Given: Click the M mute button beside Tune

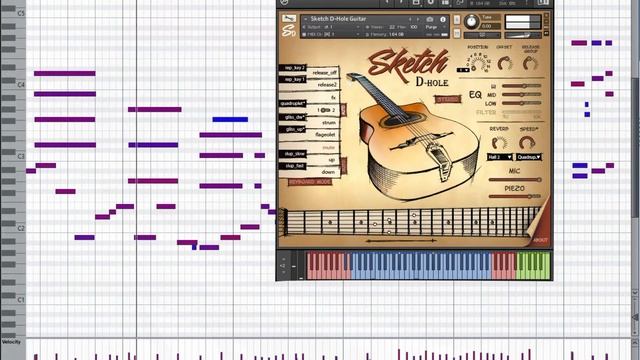Looking at the screenshot, I should pyautogui.click(x=457, y=33).
